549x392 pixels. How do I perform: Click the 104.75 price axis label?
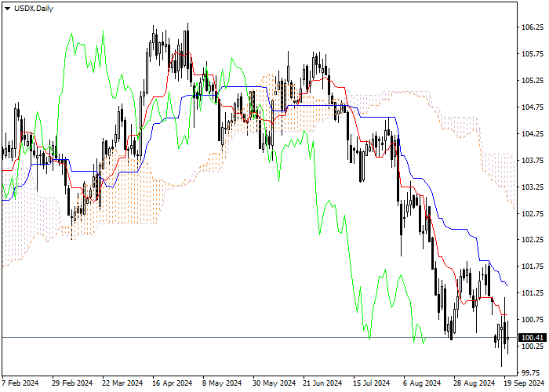click(533, 107)
